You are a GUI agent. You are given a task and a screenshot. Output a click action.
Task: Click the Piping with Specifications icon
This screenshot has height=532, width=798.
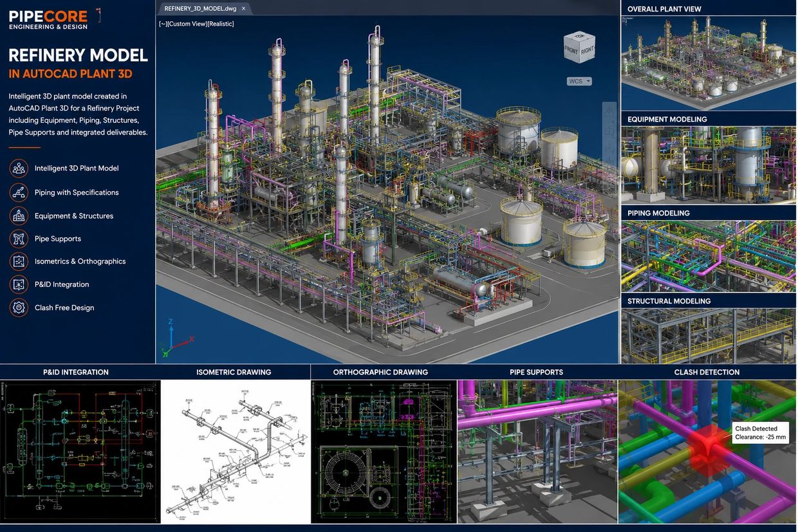[x=19, y=192]
